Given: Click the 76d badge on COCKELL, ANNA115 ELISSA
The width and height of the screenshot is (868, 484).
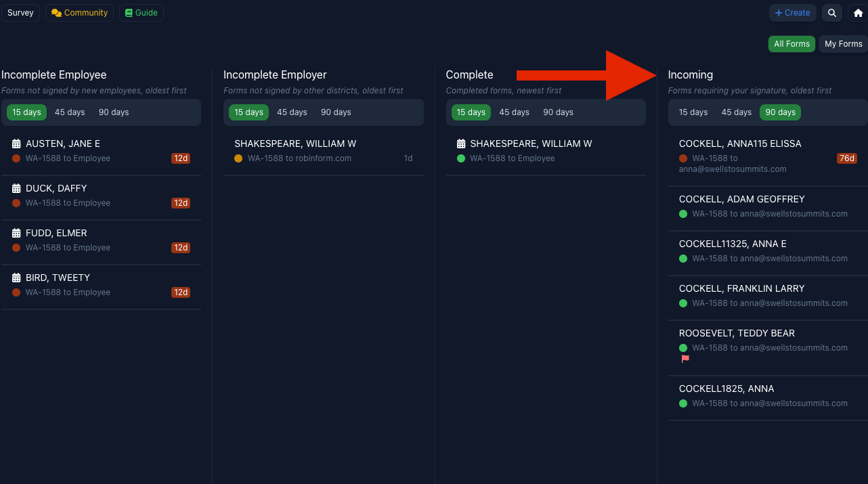Looking at the screenshot, I should (847, 158).
